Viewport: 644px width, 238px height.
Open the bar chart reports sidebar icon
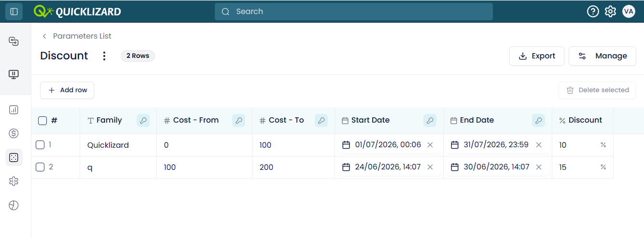point(14,110)
